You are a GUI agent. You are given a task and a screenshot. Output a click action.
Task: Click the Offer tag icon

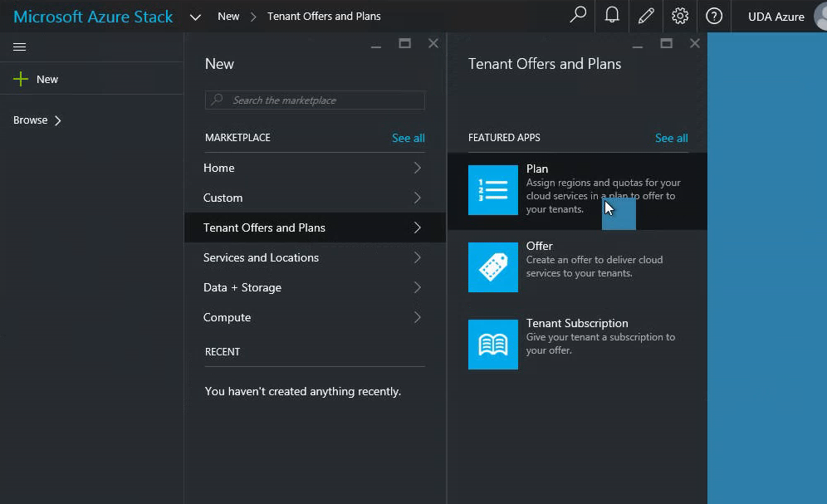point(493,267)
